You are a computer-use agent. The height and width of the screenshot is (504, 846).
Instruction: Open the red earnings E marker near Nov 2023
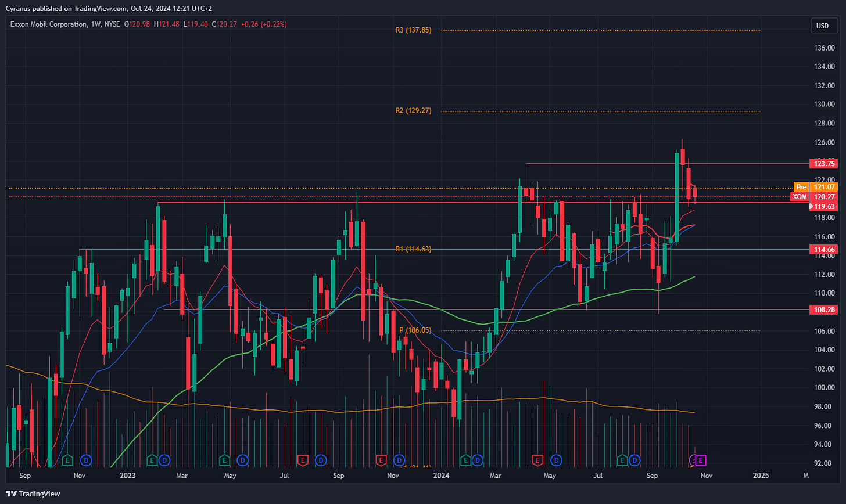(x=381, y=460)
